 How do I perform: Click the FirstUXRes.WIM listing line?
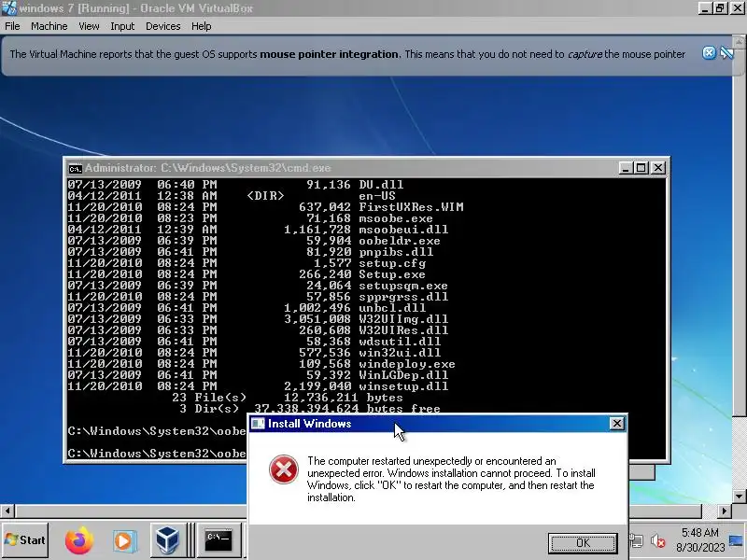265,207
